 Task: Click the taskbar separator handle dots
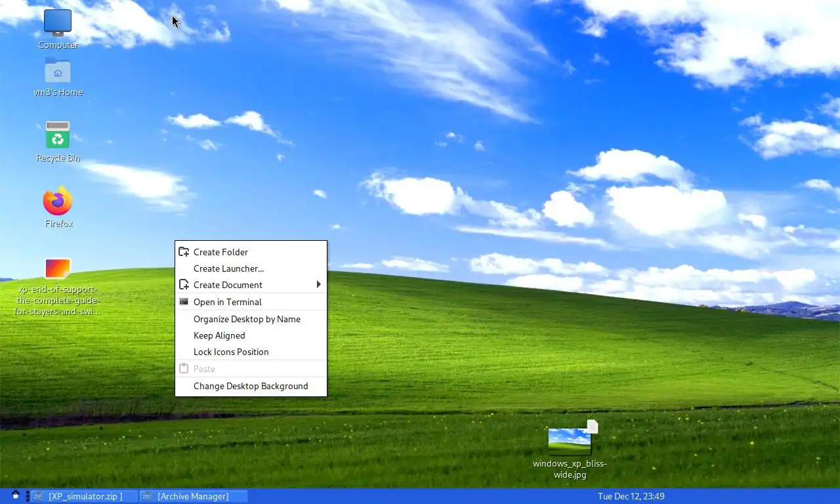coord(27,496)
